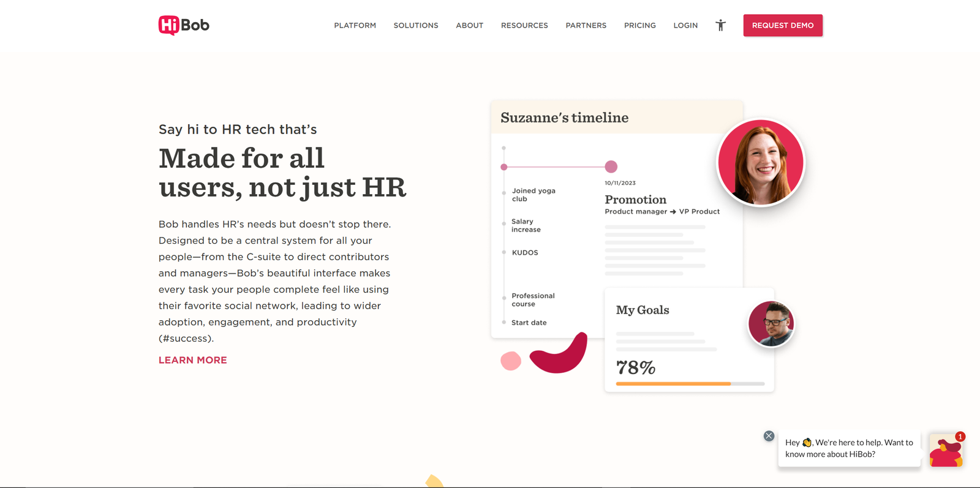Viewport: 980px width, 488px height.
Task: Click the 'Professional course' timeline entry
Action: 533,300
